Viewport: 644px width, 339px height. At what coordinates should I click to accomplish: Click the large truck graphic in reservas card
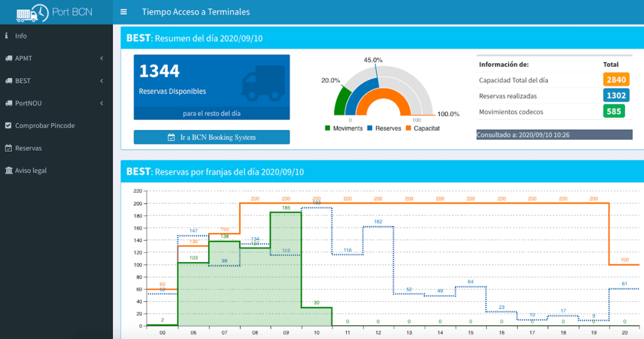click(x=264, y=83)
